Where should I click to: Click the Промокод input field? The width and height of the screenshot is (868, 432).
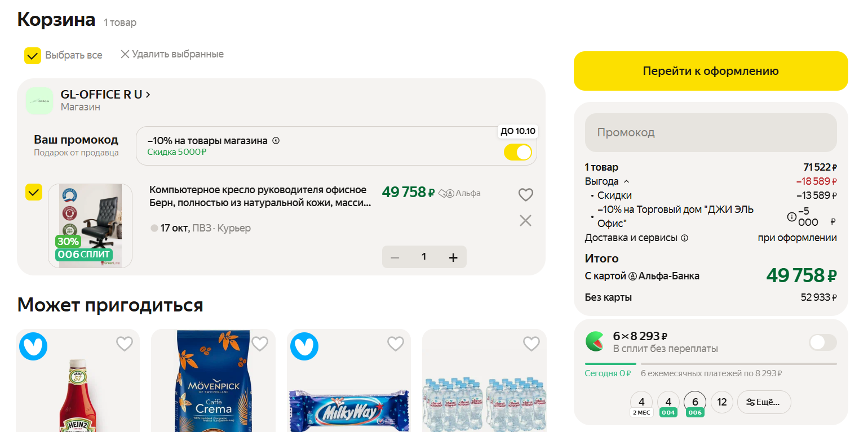point(711,133)
